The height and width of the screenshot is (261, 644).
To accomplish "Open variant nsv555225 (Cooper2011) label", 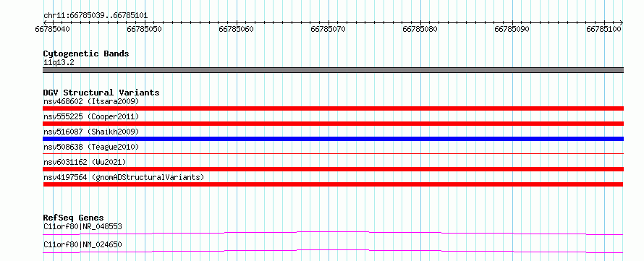I will click(x=91, y=116).
